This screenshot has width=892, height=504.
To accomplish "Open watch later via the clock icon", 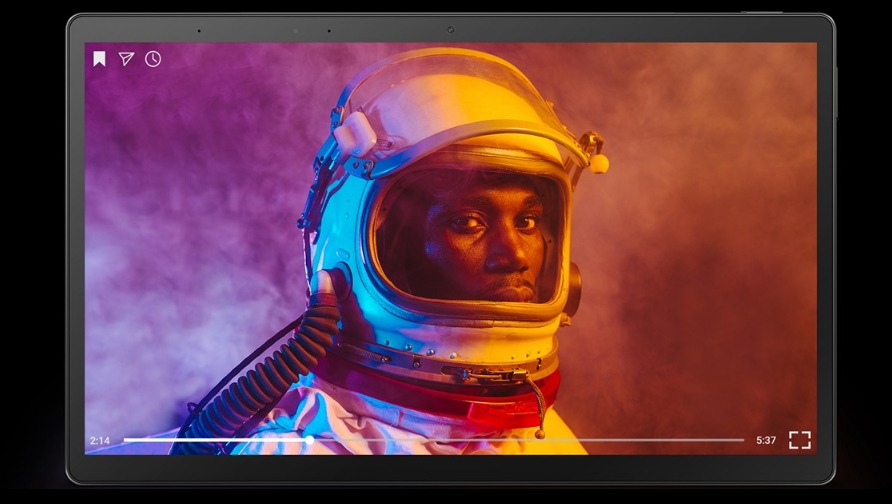I will (153, 59).
